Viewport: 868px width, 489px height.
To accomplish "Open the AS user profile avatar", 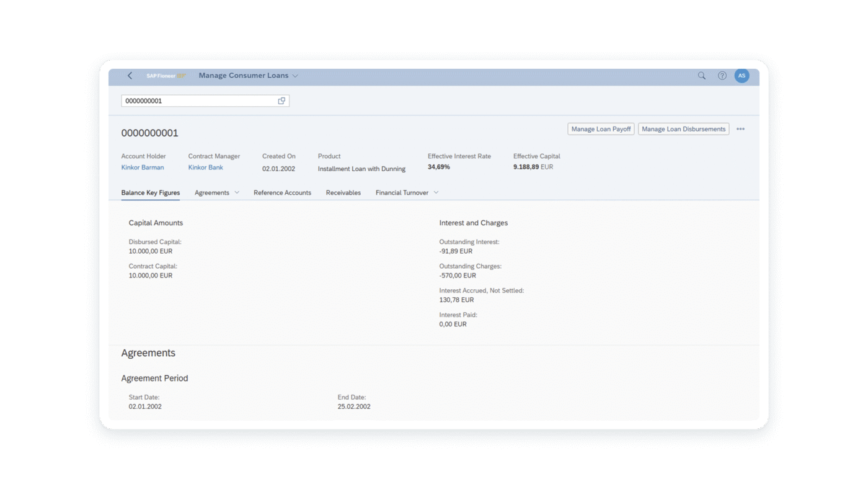I will coord(742,76).
